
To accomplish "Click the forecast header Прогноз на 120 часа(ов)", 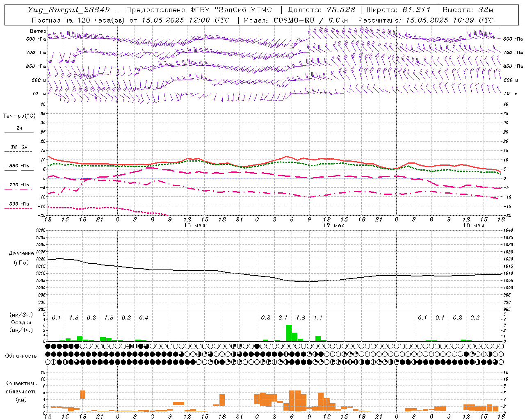I will pos(79,20).
